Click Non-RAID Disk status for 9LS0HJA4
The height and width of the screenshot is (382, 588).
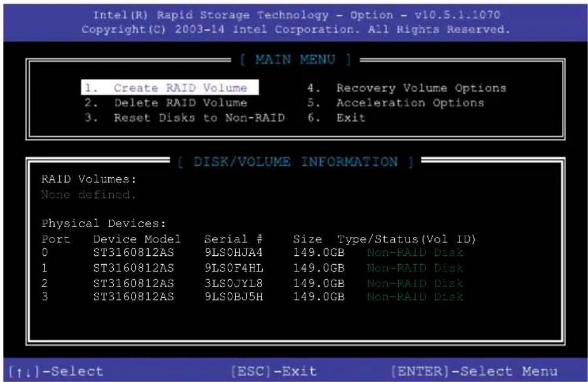point(415,252)
